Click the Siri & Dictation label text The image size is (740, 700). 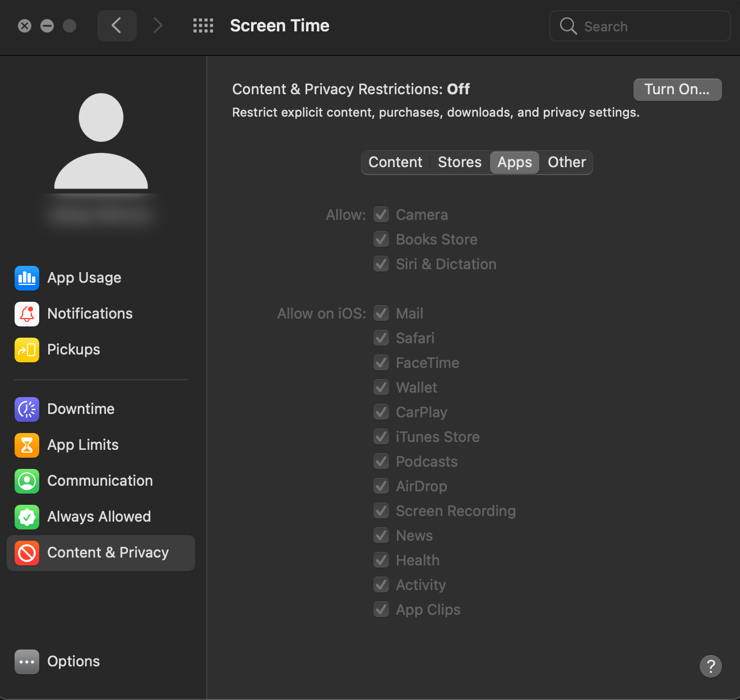click(446, 264)
